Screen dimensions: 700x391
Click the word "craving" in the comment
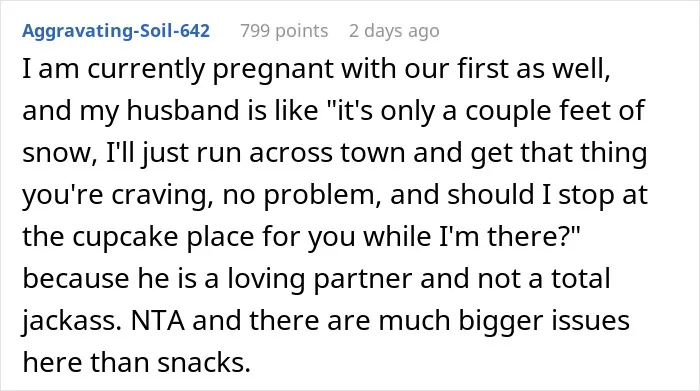[x=159, y=196]
